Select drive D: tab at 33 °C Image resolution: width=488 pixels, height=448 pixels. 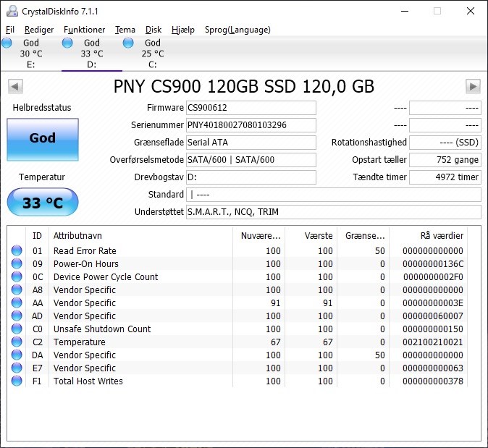tap(92, 54)
